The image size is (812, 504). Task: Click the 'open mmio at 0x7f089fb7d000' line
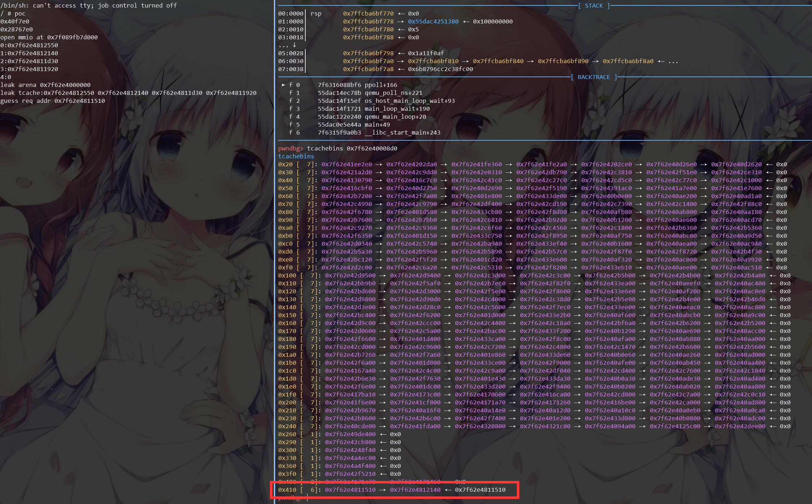[49, 37]
